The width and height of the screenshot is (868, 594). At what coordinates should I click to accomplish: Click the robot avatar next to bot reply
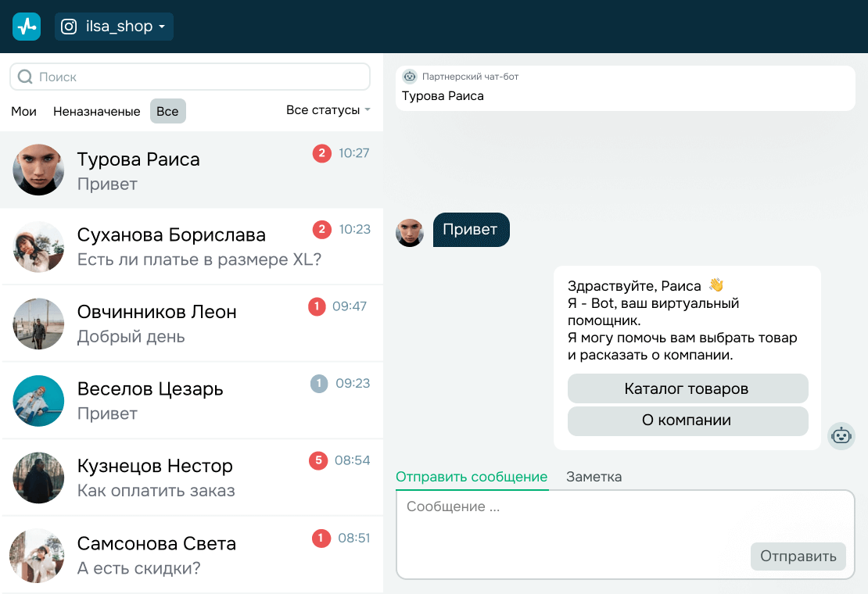click(841, 435)
